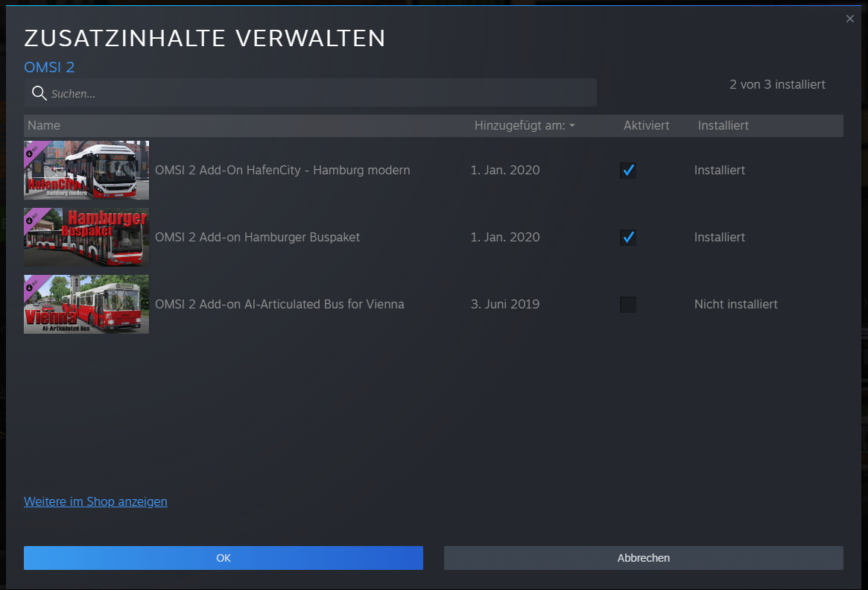Open the Weitere im Shop anzeigen link
Viewport: 868px width, 590px height.
95,501
